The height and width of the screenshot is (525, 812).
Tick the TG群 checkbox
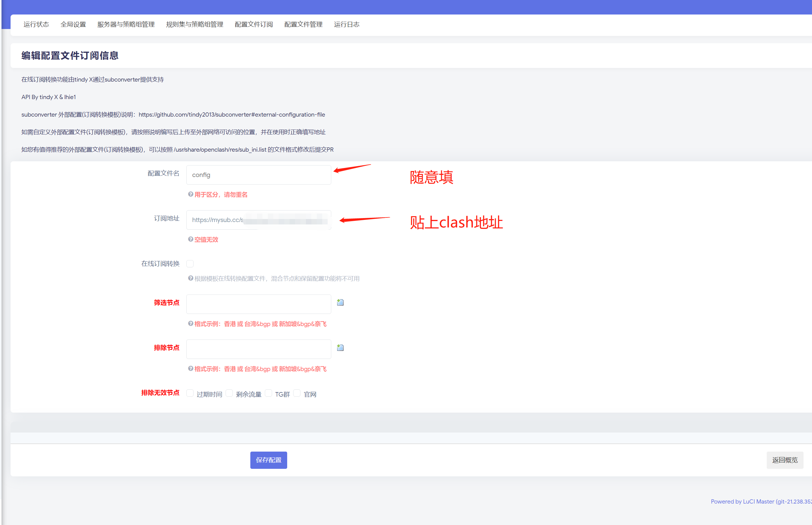[268, 393]
